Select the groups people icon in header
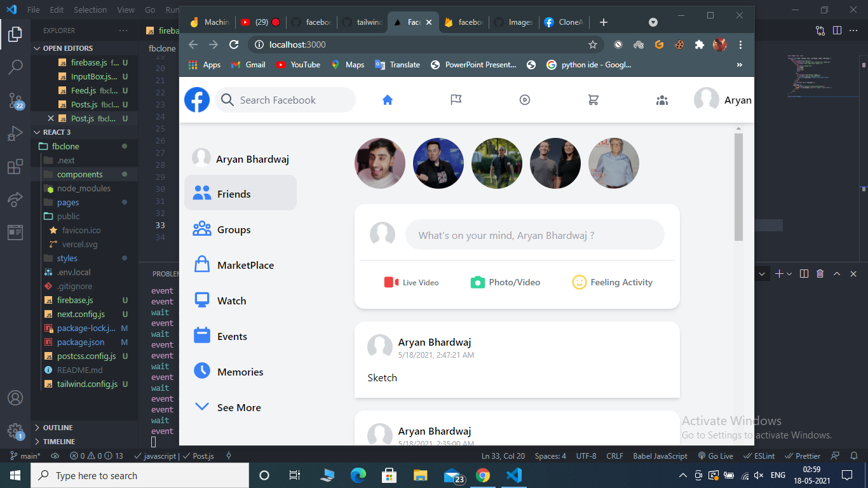 click(662, 100)
